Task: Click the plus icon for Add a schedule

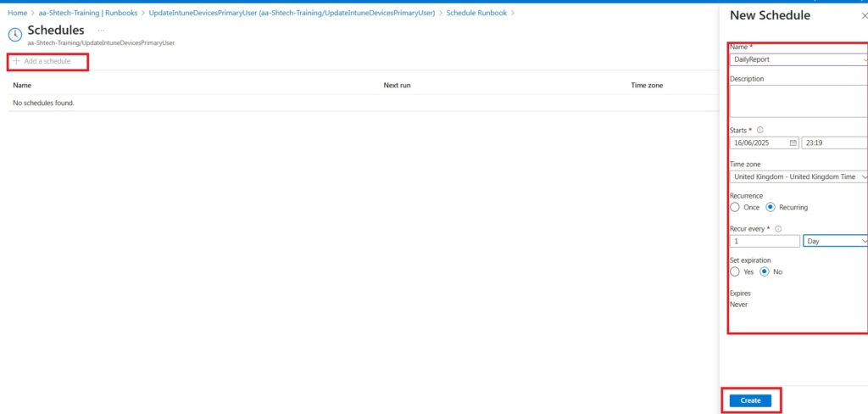Action: coord(16,61)
